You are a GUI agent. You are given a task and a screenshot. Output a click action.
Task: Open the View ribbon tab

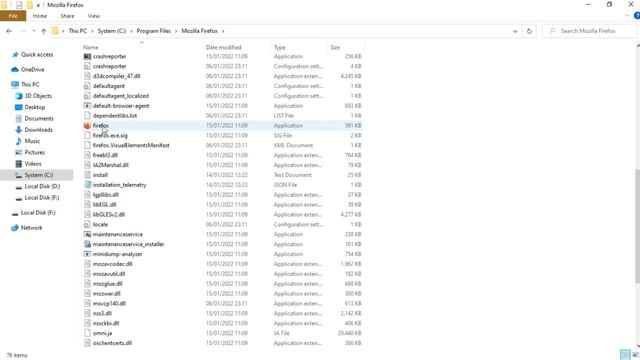[x=93, y=16]
